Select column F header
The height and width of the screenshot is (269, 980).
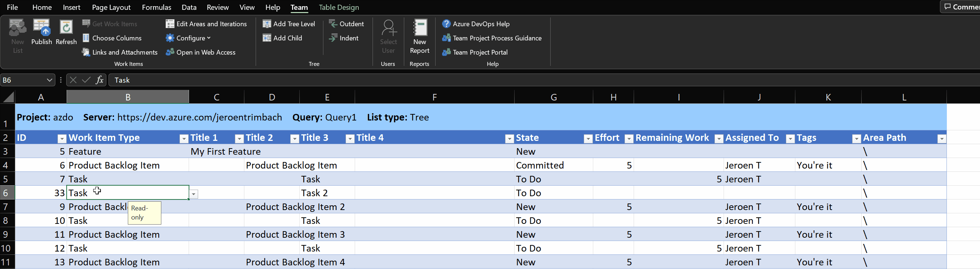[434, 97]
